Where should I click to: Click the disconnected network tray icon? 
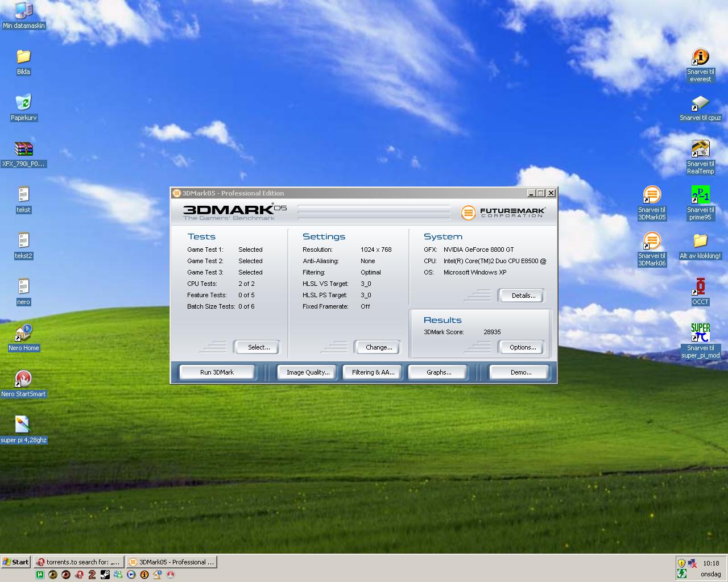pos(692,563)
